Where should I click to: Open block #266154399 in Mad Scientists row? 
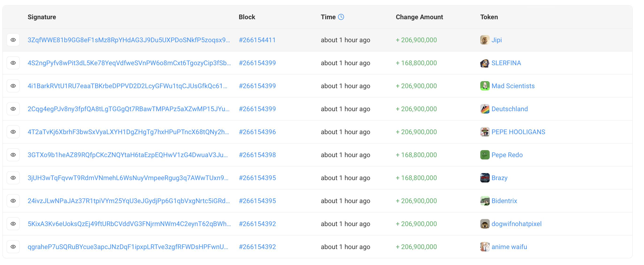[x=257, y=86]
